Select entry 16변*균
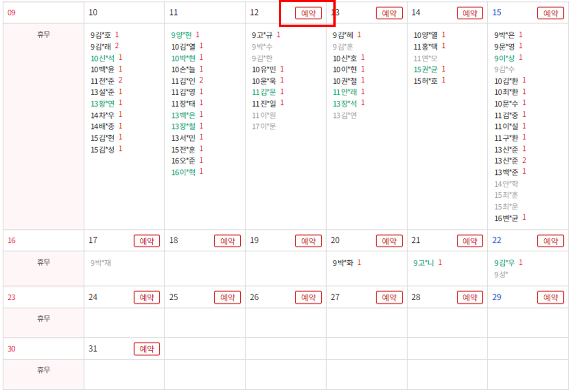 click(507, 218)
